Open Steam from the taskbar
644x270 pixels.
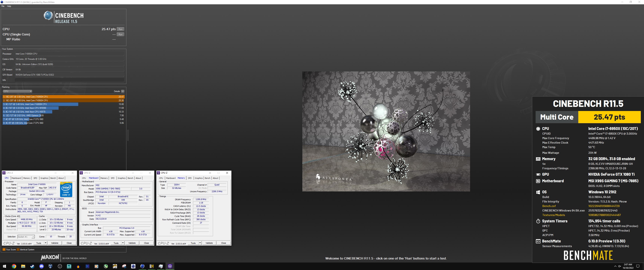[x=32, y=266]
